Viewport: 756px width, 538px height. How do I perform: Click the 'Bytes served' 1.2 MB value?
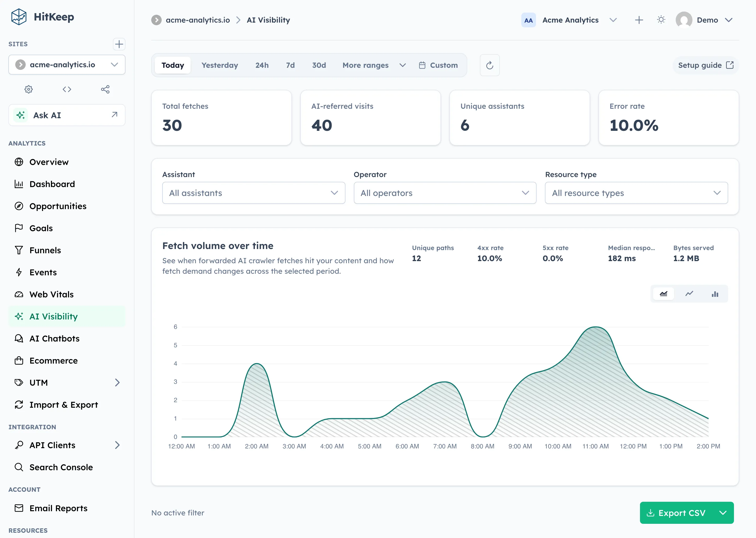point(686,258)
